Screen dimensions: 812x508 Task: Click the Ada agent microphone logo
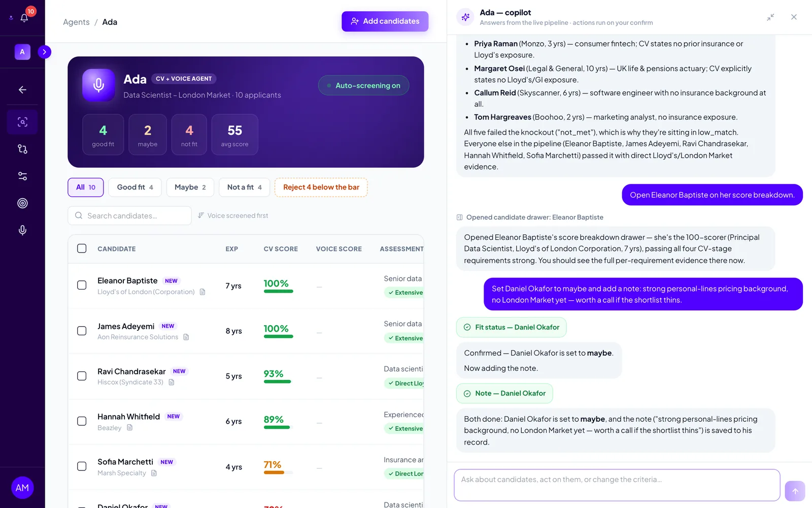(x=99, y=85)
